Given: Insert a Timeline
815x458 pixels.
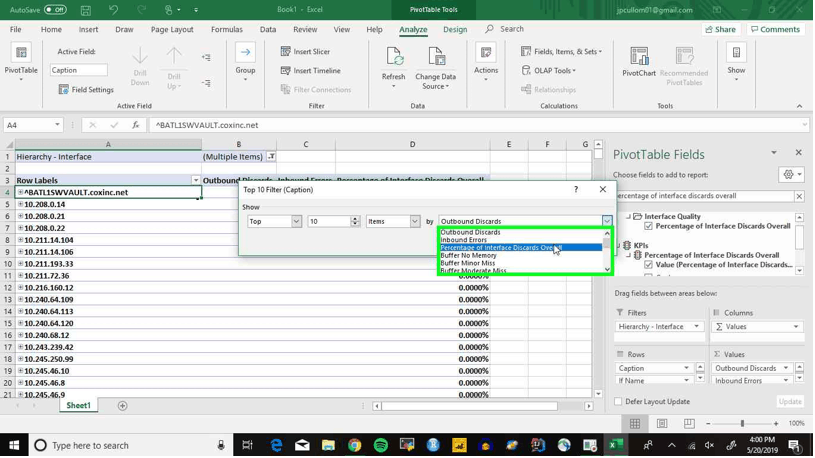Looking at the screenshot, I should click(x=311, y=70).
